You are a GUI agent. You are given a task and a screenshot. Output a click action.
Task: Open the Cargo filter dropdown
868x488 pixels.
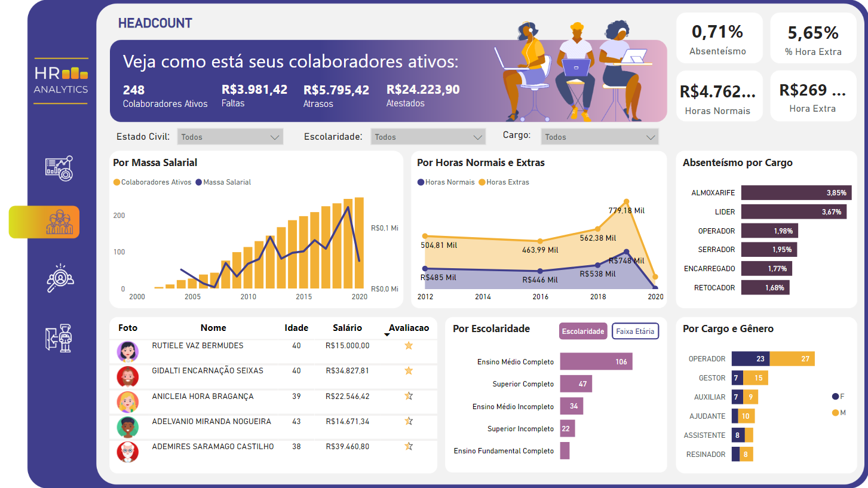pyautogui.click(x=600, y=137)
